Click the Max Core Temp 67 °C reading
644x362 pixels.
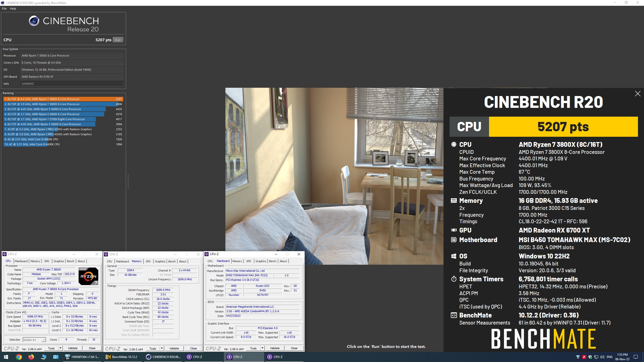click(524, 172)
